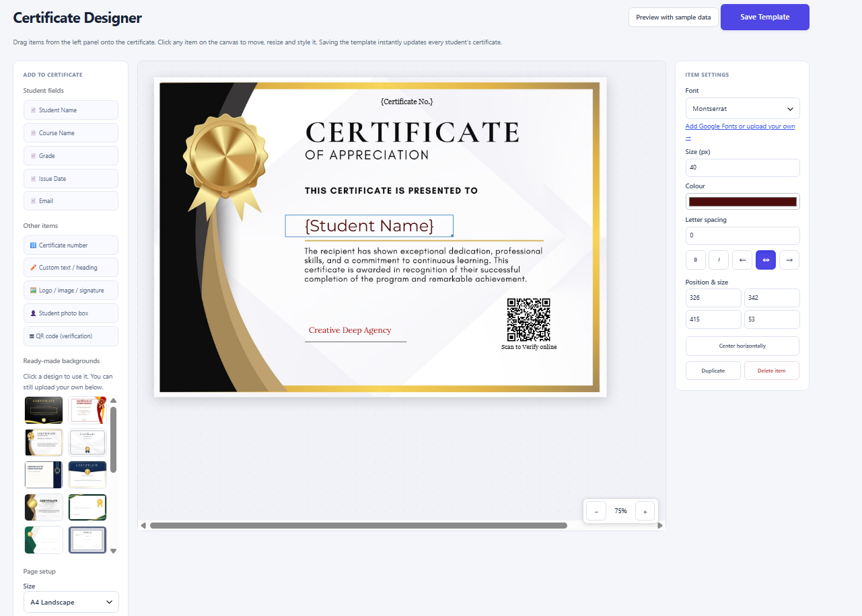Image resolution: width=862 pixels, height=616 pixels.
Task: Choose the red ribbon Achievement background
Action: pos(87,410)
